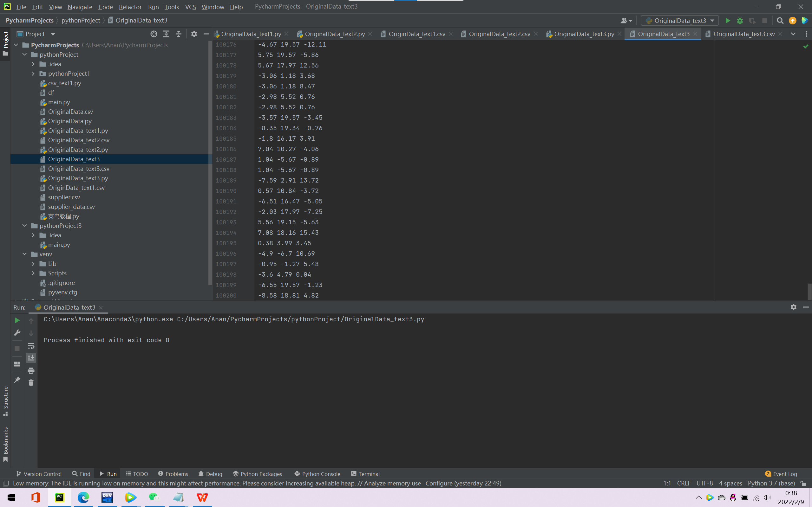Open the OriginalData_text3 run configuration dropdown
Viewport: 812px width, 507px height.
pos(680,21)
